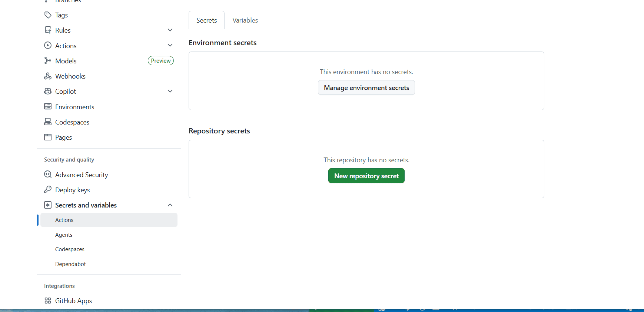The width and height of the screenshot is (644, 312).
Task: Click the Codespaces computer icon
Action: pos(48,122)
